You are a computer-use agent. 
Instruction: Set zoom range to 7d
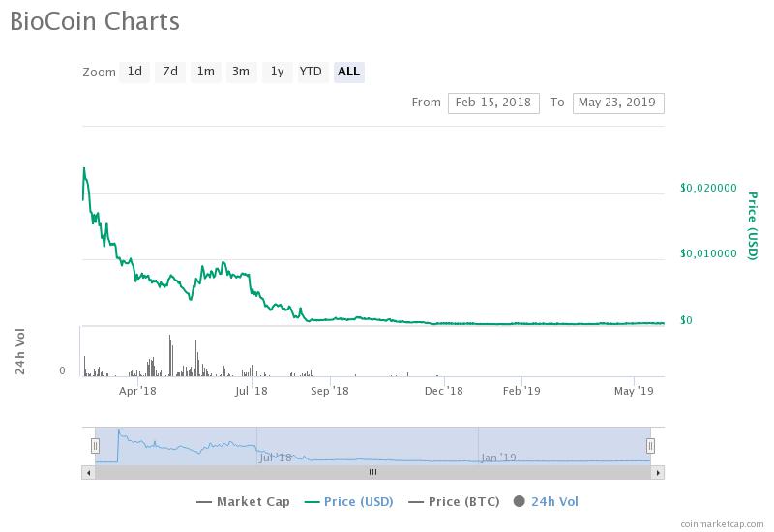tap(170, 72)
